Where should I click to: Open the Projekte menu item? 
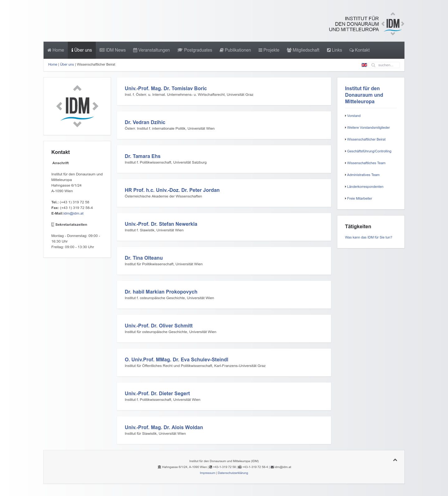[269, 50]
